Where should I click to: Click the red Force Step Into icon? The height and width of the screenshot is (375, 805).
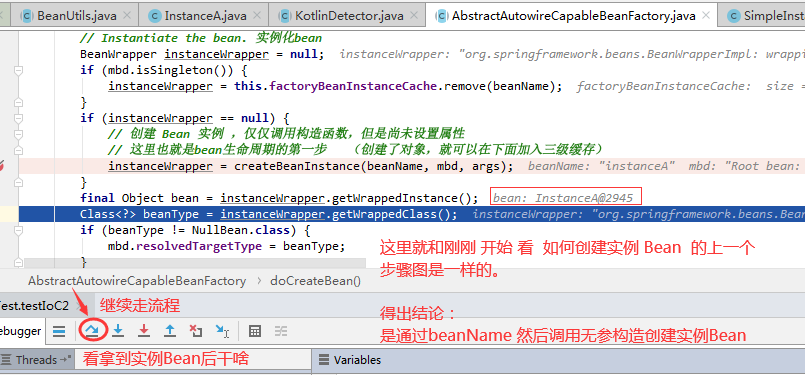click(x=144, y=331)
